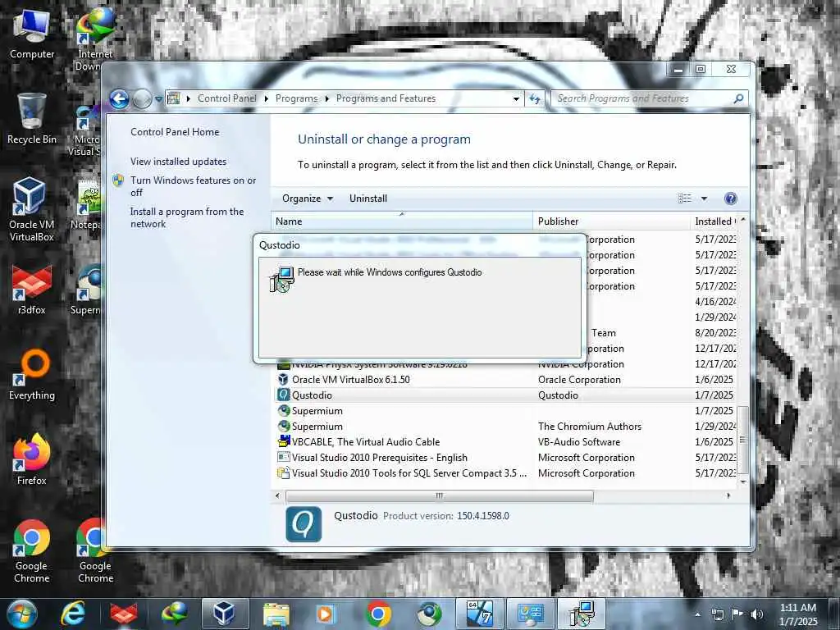Image resolution: width=840 pixels, height=630 pixels.
Task: Click the address bar refresh button
Action: click(x=535, y=99)
